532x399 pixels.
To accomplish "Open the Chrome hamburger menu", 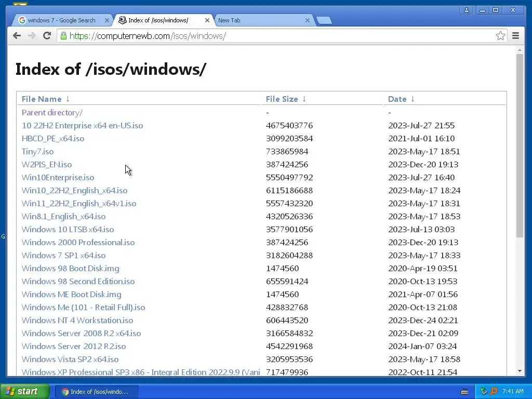I will [x=516, y=36].
